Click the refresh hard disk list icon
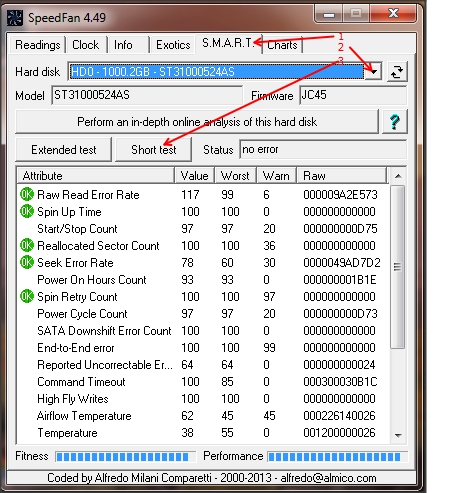 pyautogui.click(x=397, y=72)
